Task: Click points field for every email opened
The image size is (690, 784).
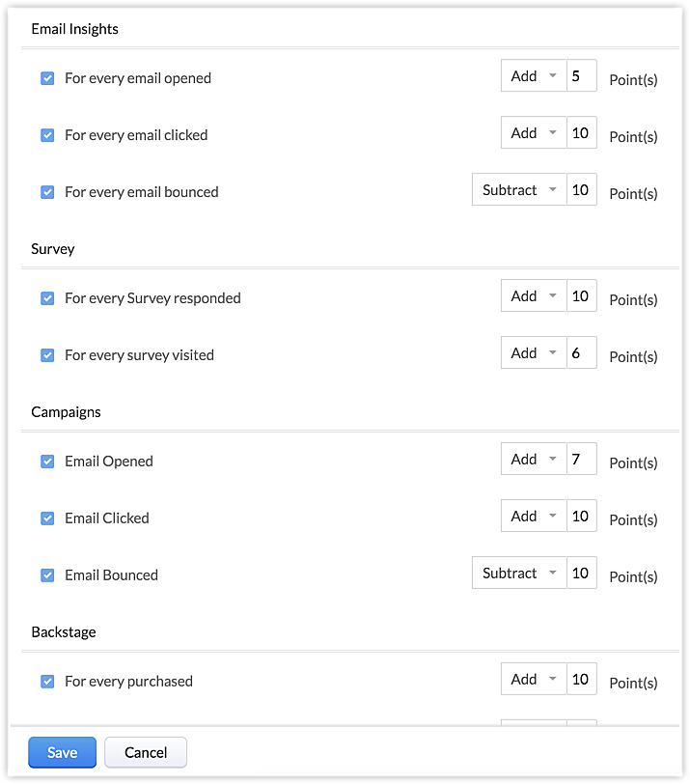Action: (x=581, y=76)
